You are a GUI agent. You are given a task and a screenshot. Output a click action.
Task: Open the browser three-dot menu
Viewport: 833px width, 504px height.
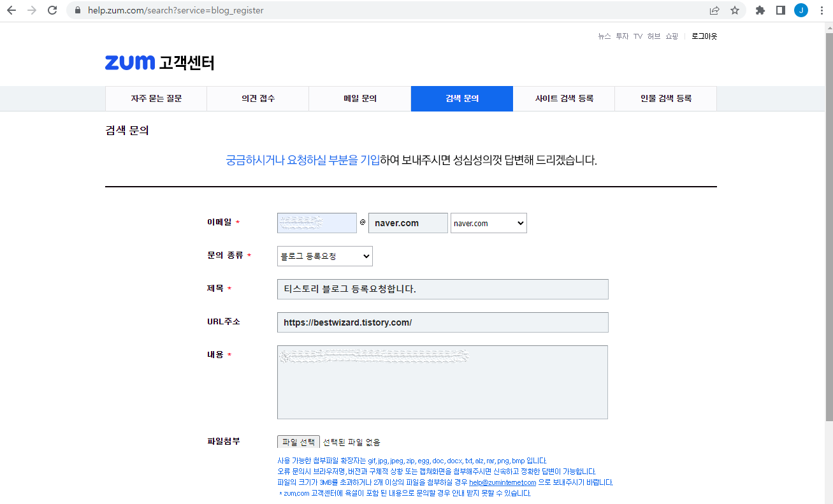pyautogui.click(x=822, y=10)
